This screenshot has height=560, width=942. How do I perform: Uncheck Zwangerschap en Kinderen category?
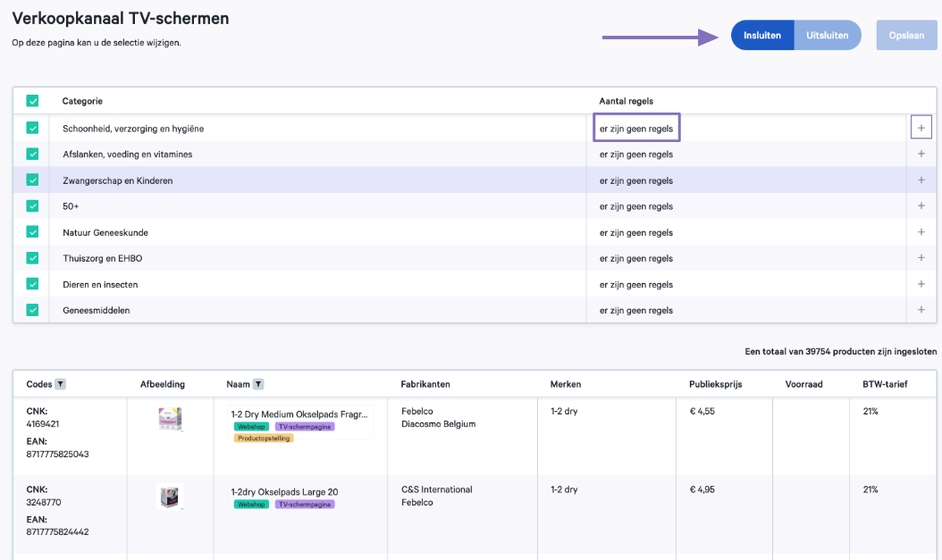click(x=32, y=180)
